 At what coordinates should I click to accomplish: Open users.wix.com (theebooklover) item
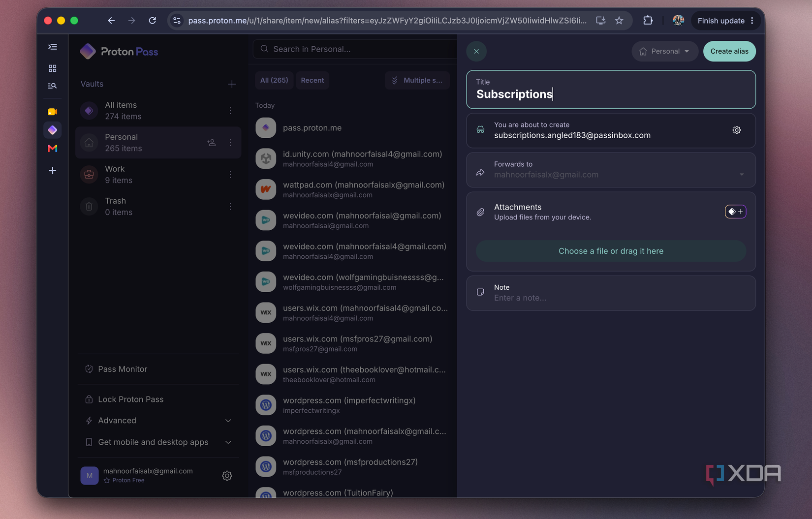point(352,374)
